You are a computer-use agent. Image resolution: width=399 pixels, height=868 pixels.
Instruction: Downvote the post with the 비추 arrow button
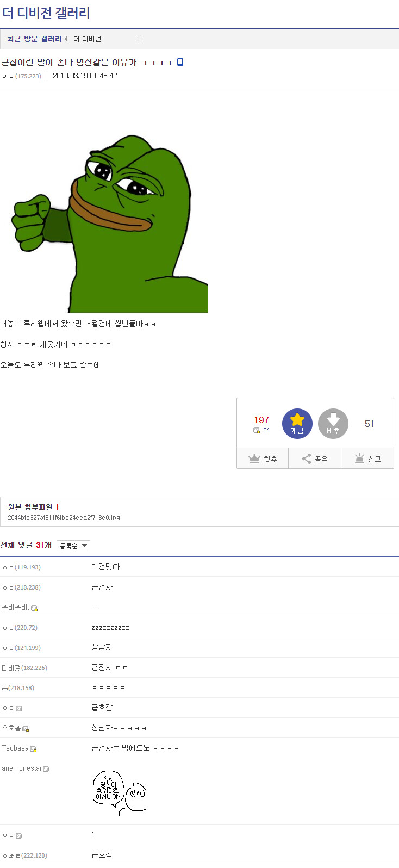[x=333, y=424]
